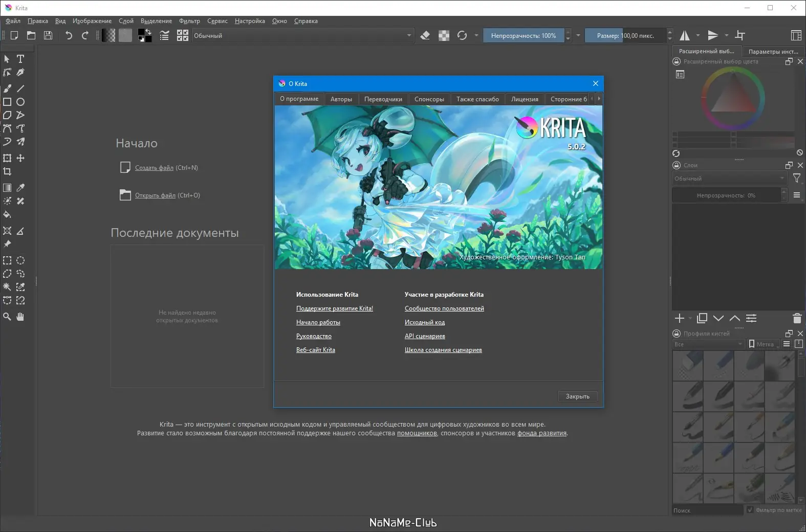Image resolution: width=806 pixels, height=532 pixels.
Task: Click the "Создать файл" link
Action: pyautogui.click(x=154, y=168)
